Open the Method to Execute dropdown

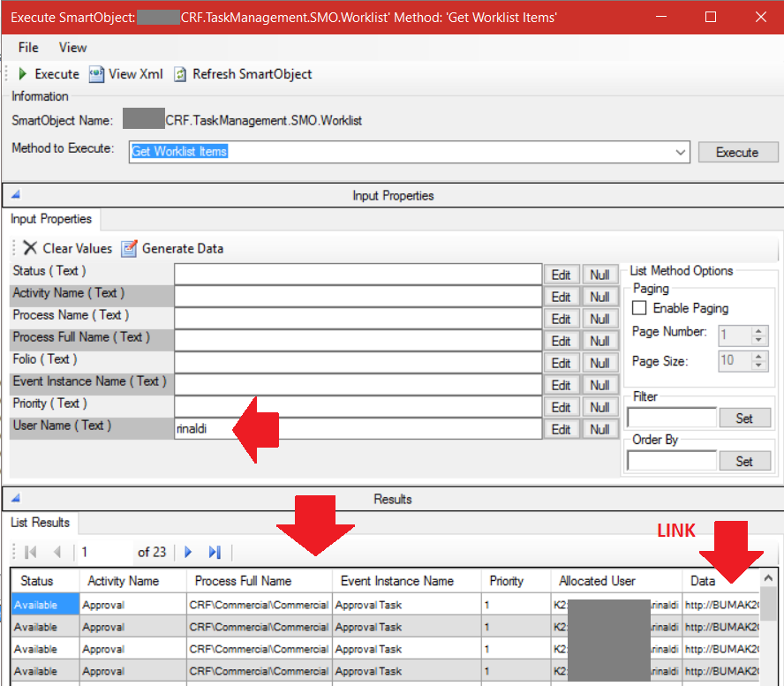[681, 152]
